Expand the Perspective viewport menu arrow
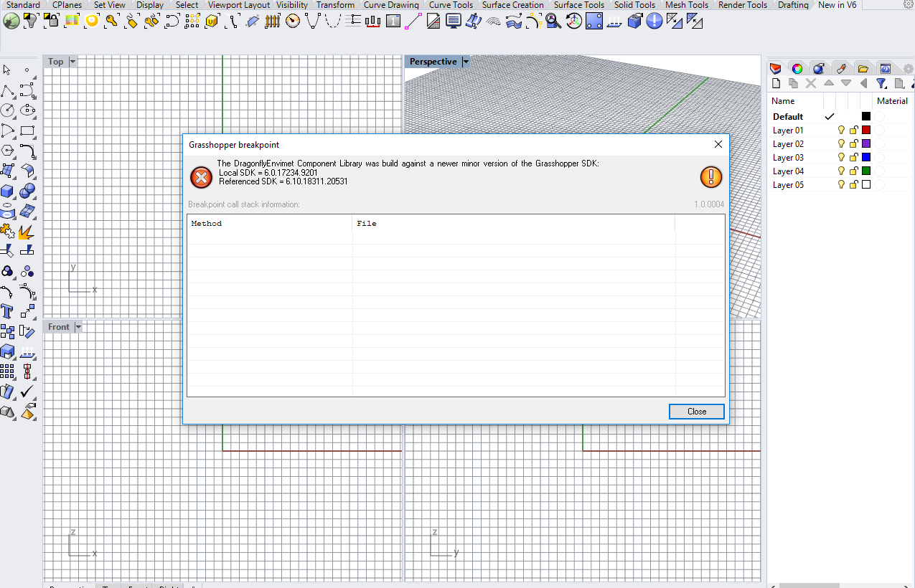Viewport: 915px width, 588px height. pos(466,62)
